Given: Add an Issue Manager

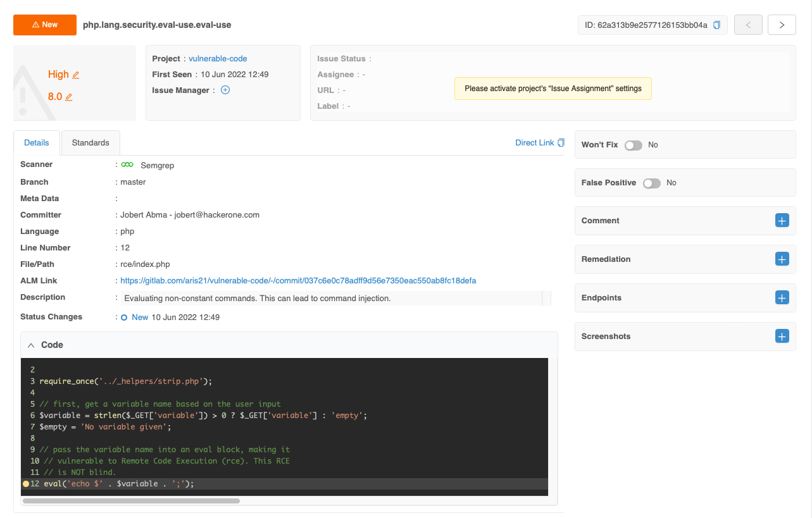Looking at the screenshot, I should [225, 90].
